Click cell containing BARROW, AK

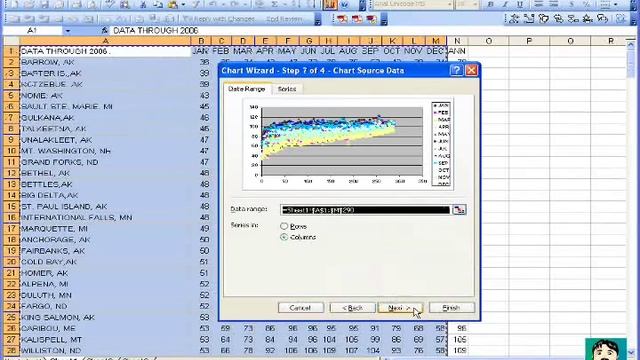(x=105, y=62)
